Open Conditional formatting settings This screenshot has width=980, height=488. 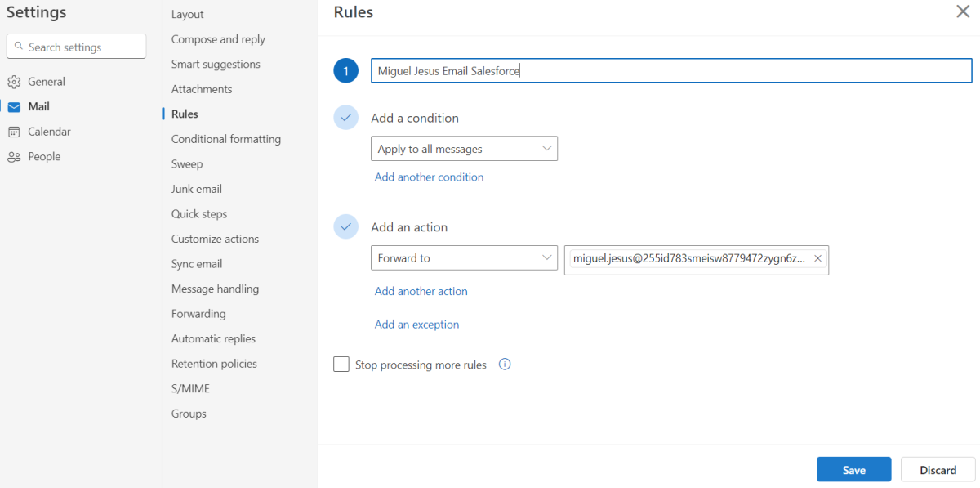coord(225,138)
